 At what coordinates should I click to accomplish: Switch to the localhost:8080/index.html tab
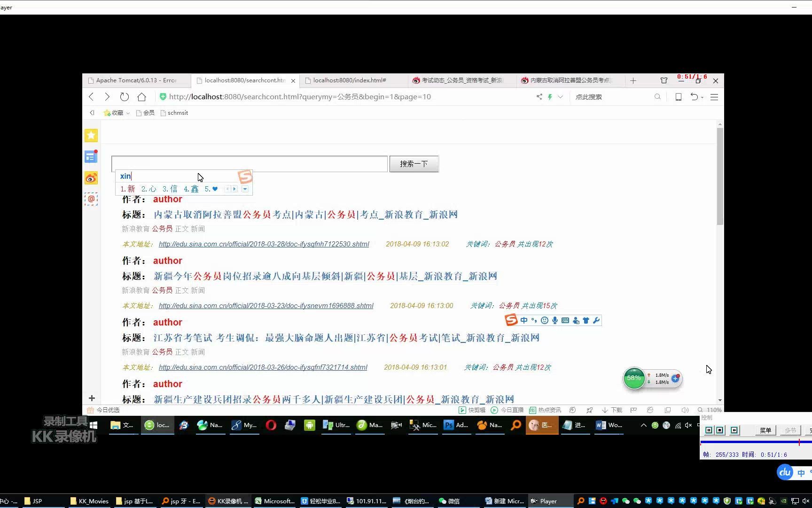350,80
